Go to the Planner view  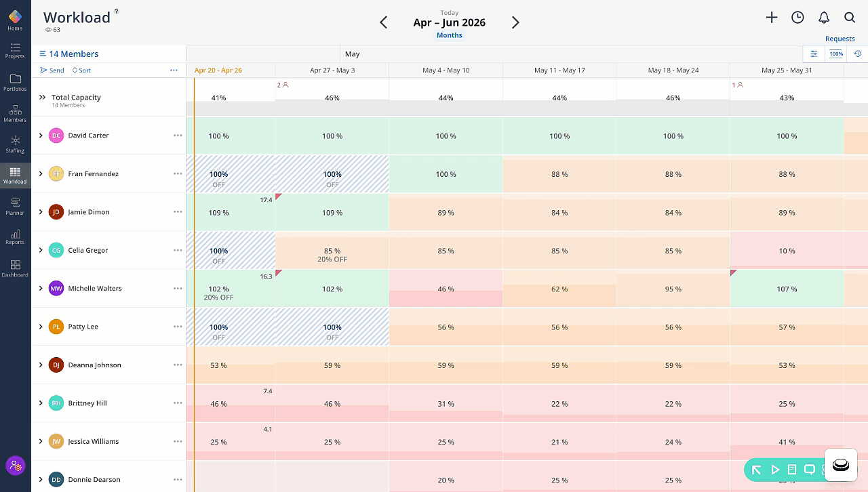tap(15, 206)
